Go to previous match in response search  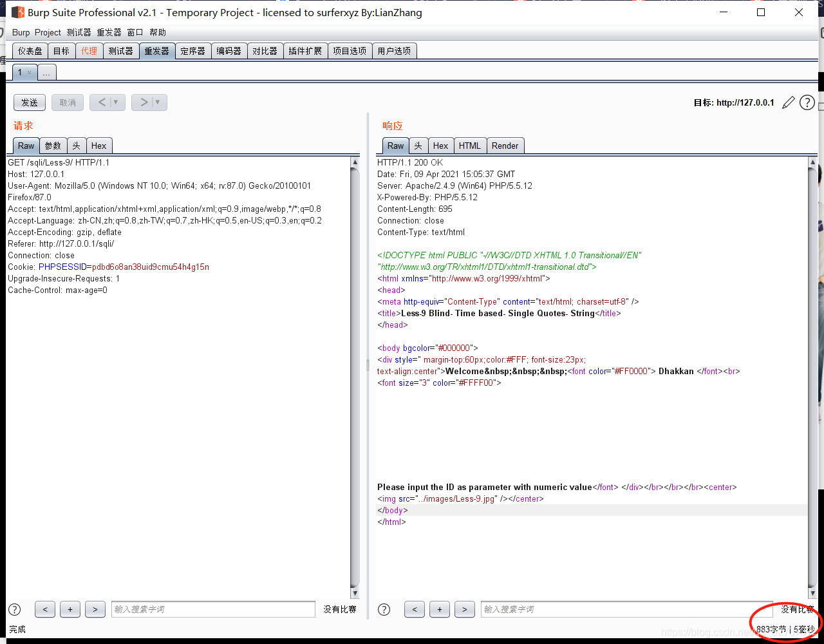(x=415, y=609)
